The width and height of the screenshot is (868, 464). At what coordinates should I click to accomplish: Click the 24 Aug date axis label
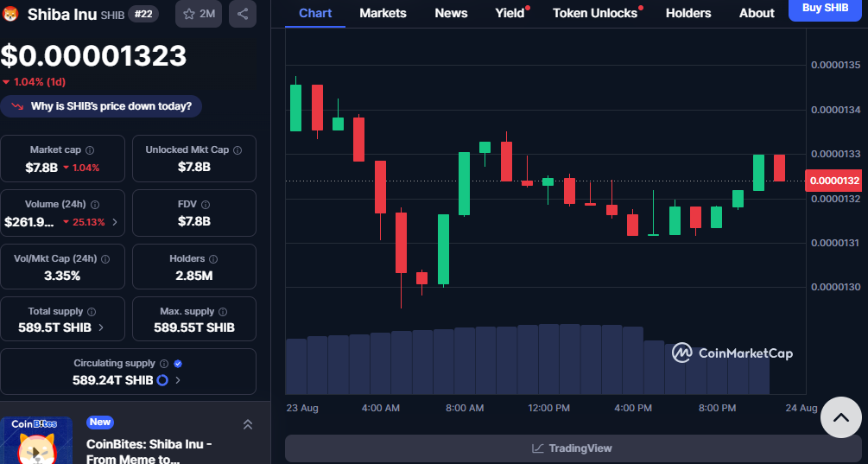tap(801, 408)
